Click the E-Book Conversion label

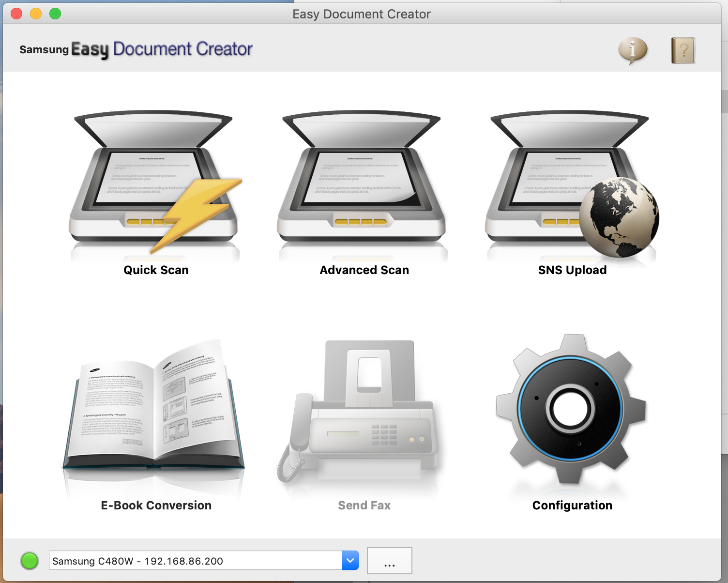156,506
